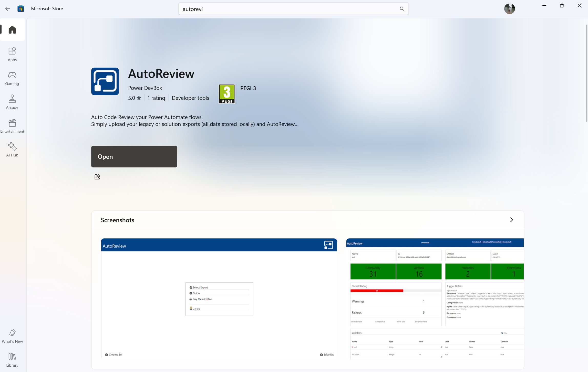This screenshot has width=588, height=372.
Task: Open the Developer tools category link
Action: click(190, 98)
